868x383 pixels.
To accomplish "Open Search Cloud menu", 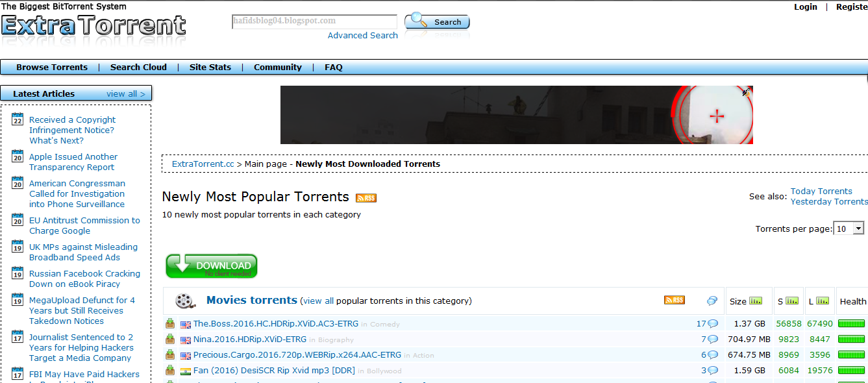I will click(x=138, y=67).
